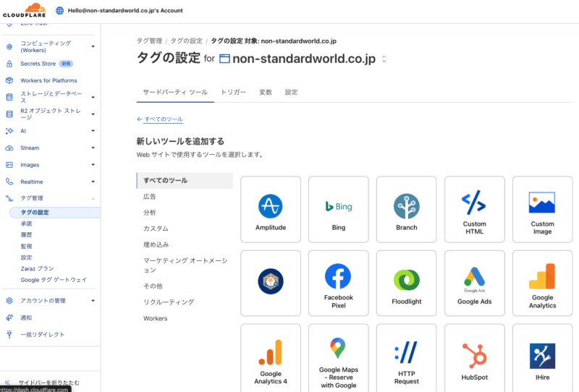Click the Workers for Platforms cube icon
This screenshot has width=579, height=392.
pos(9,80)
